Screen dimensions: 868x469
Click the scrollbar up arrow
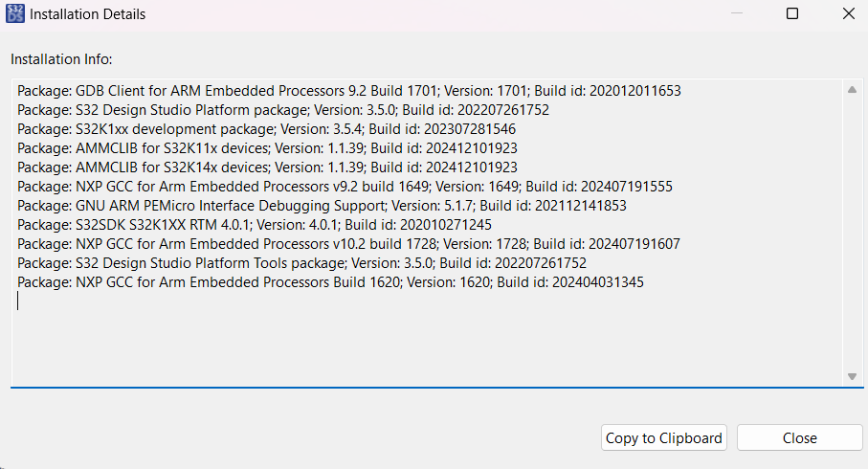851,90
